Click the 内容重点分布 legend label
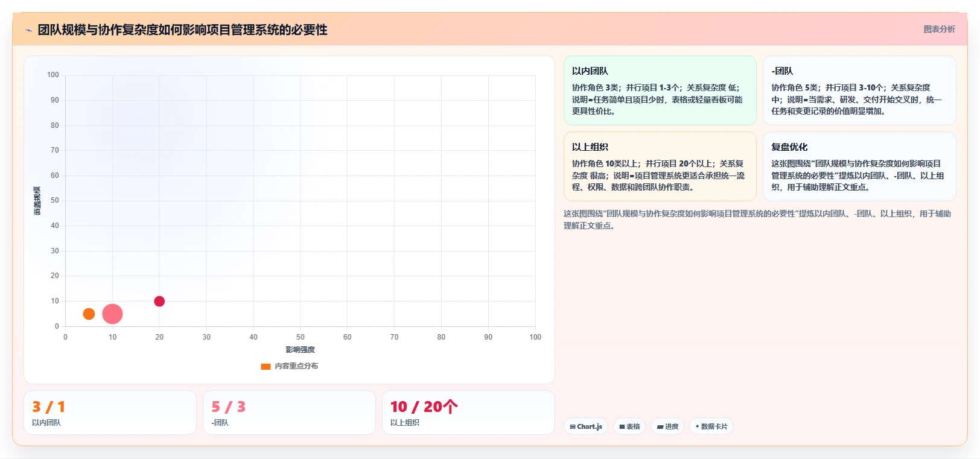980x459 pixels. point(296,366)
